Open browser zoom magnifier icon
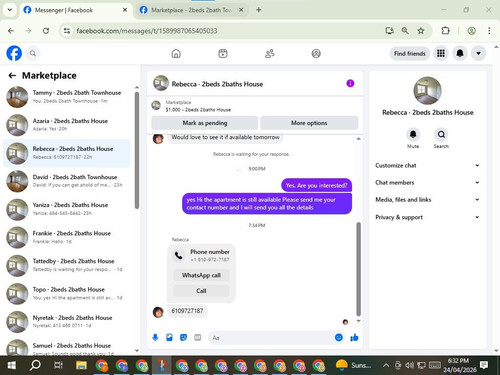Screen dimensions: 500x375 pyautogui.click(x=405, y=31)
